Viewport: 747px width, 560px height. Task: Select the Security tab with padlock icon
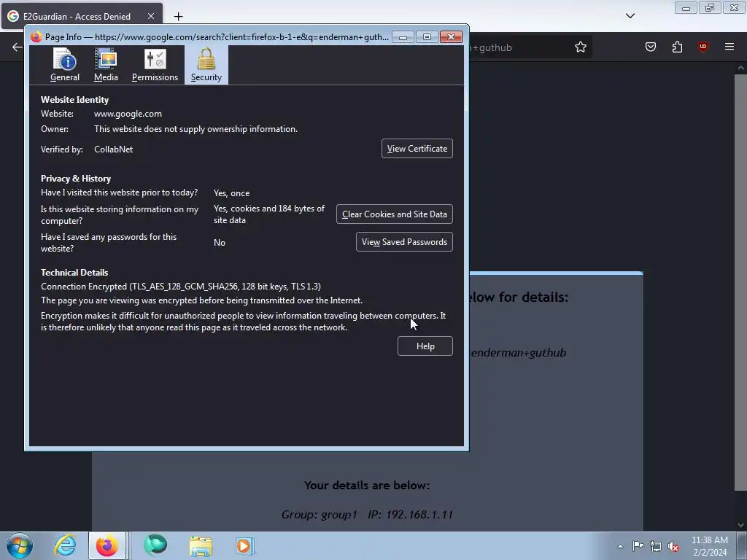coord(206,65)
